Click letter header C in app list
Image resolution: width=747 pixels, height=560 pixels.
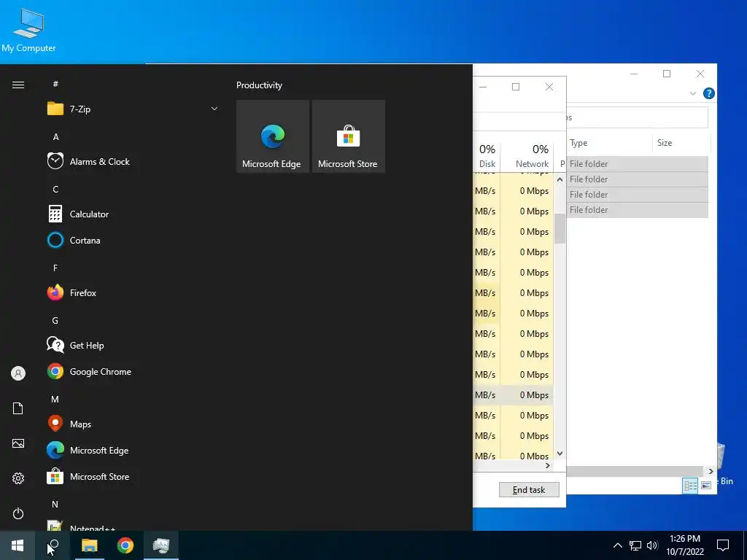(55, 190)
